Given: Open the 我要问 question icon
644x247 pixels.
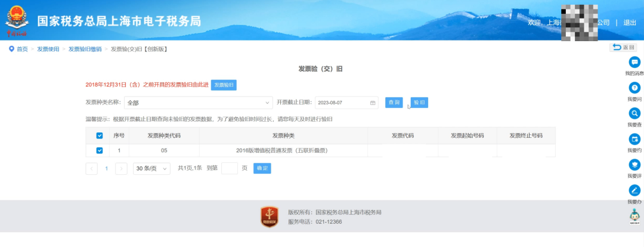Looking at the screenshot, I should [x=634, y=88].
